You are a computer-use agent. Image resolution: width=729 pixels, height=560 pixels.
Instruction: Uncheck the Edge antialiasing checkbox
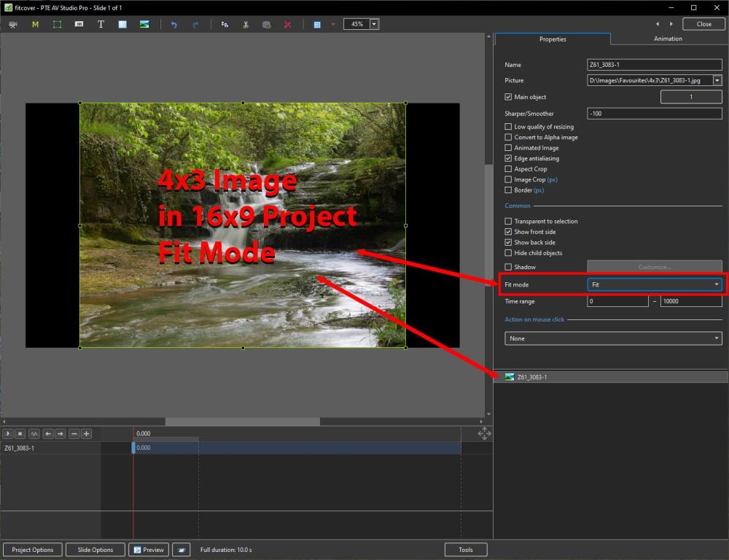tap(509, 158)
